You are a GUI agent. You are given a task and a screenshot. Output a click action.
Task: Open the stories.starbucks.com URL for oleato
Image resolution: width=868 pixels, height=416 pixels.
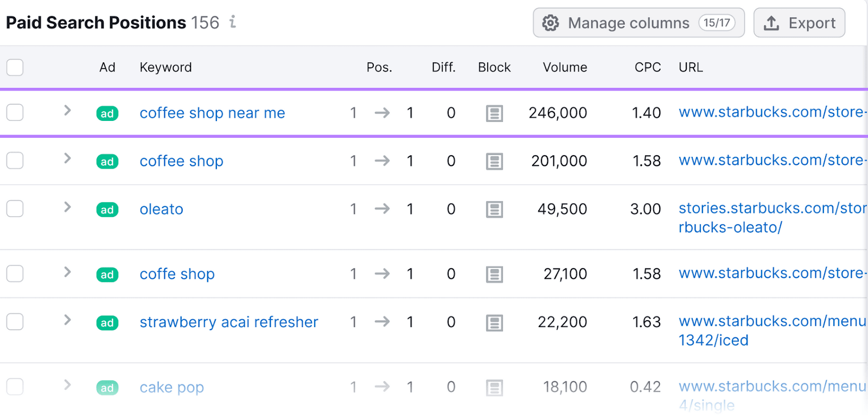tap(771, 208)
